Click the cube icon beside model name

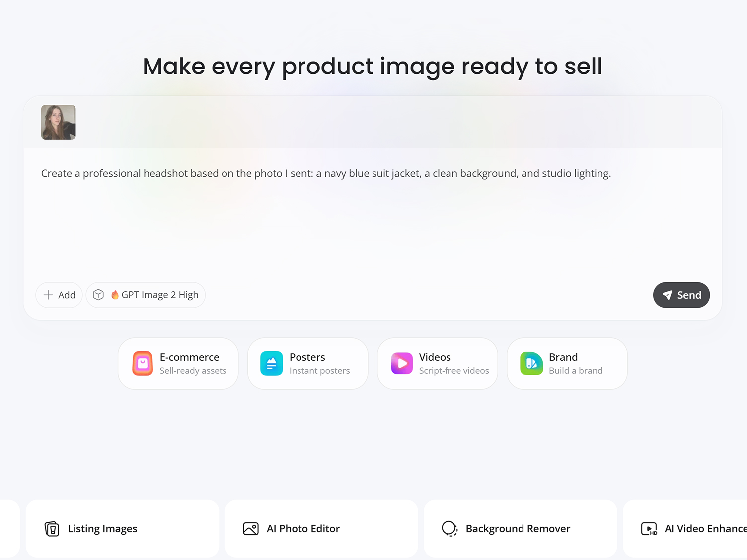click(98, 295)
